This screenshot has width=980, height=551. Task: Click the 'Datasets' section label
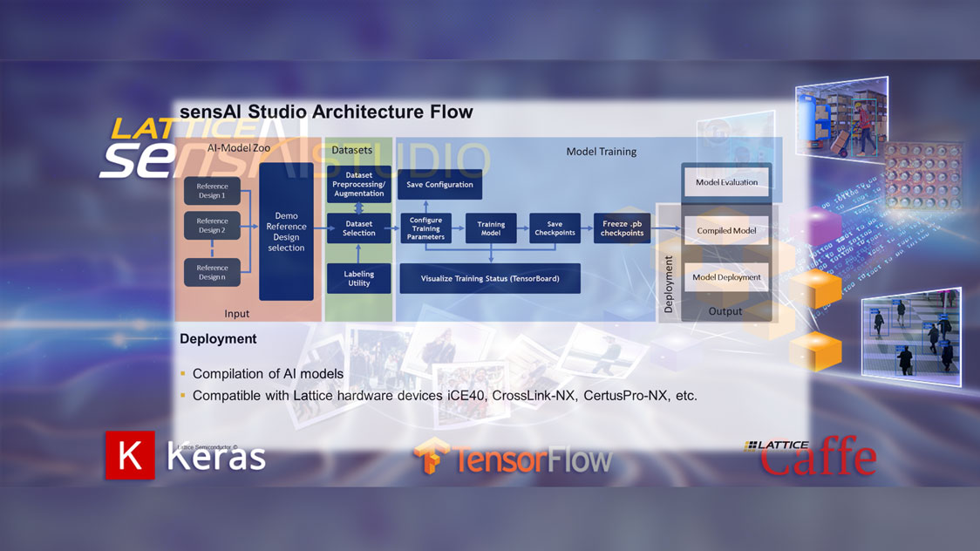coord(352,150)
